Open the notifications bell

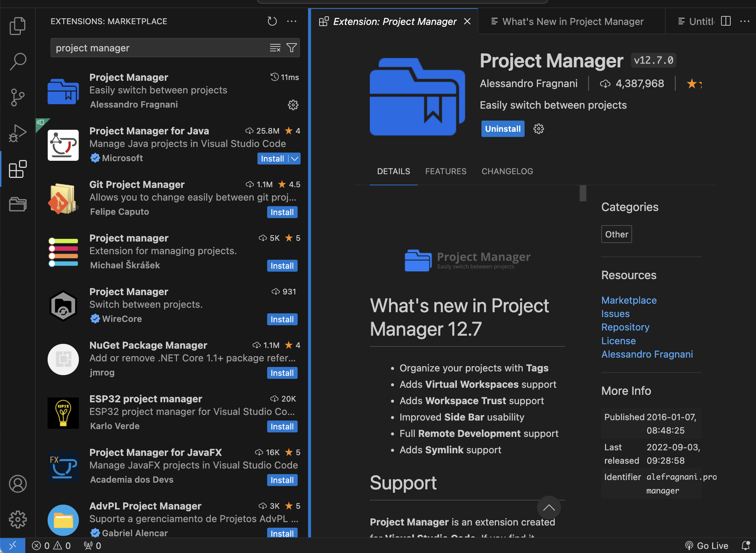[x=746, y=546]
